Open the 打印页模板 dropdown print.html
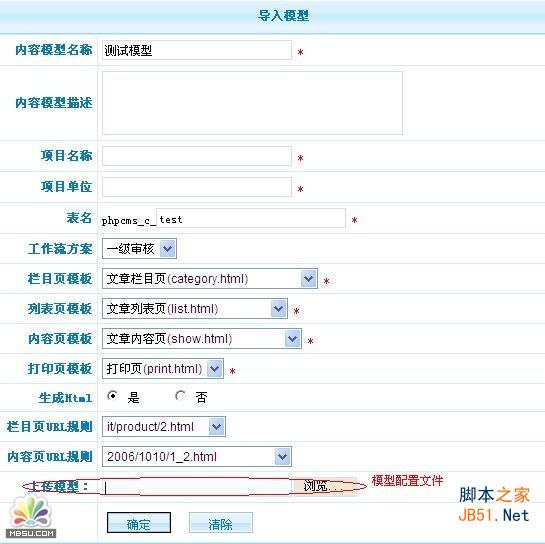The image size is (545, 544). click(163, 368)
